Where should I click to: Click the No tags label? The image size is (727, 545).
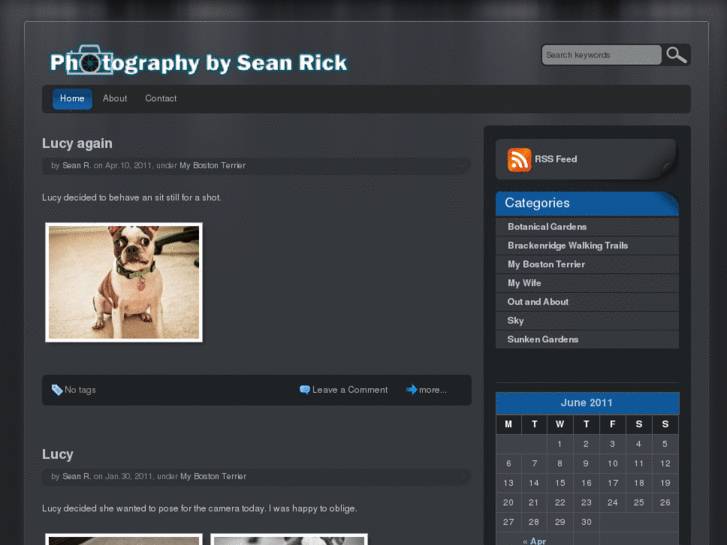click(80, 390)
